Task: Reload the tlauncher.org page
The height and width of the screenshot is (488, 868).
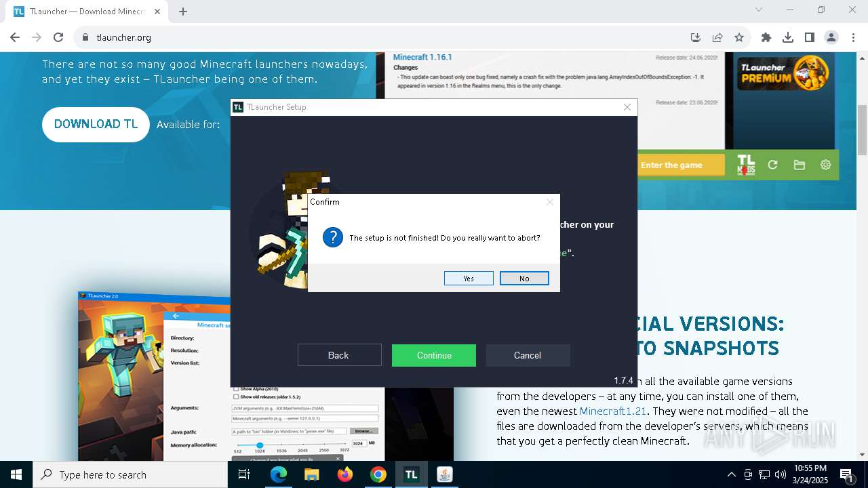Action: click(58, 37)
